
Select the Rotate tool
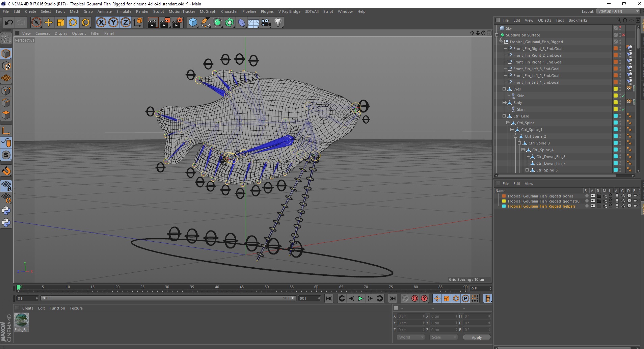(x=73, y=22)
